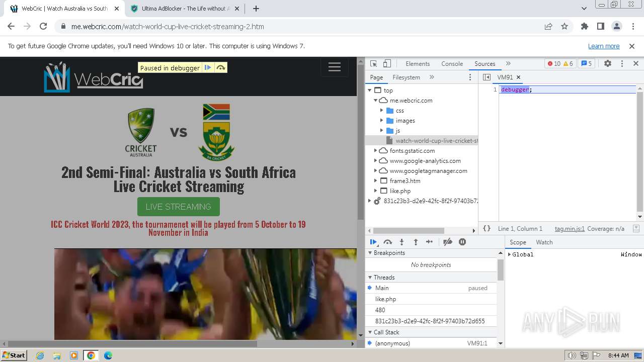Viewport: 644px width, 362px height.
Task: Reload the current page
Action: (x=43, y=27)
